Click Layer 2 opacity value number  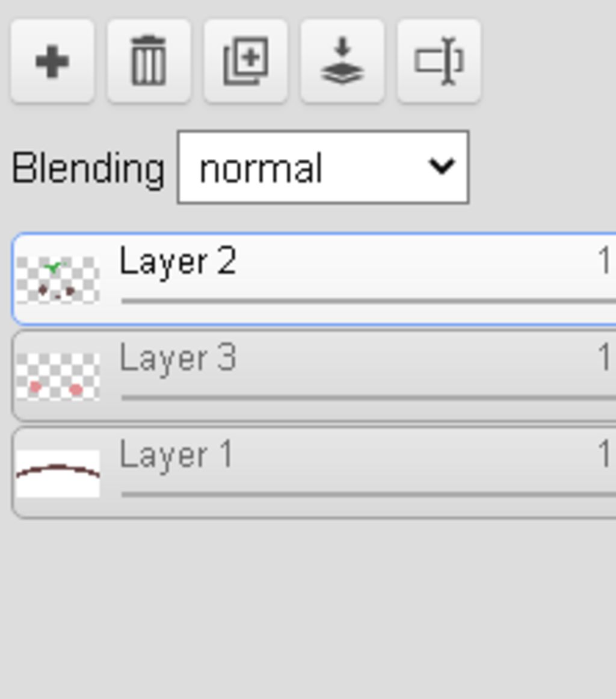pos(605,261)
